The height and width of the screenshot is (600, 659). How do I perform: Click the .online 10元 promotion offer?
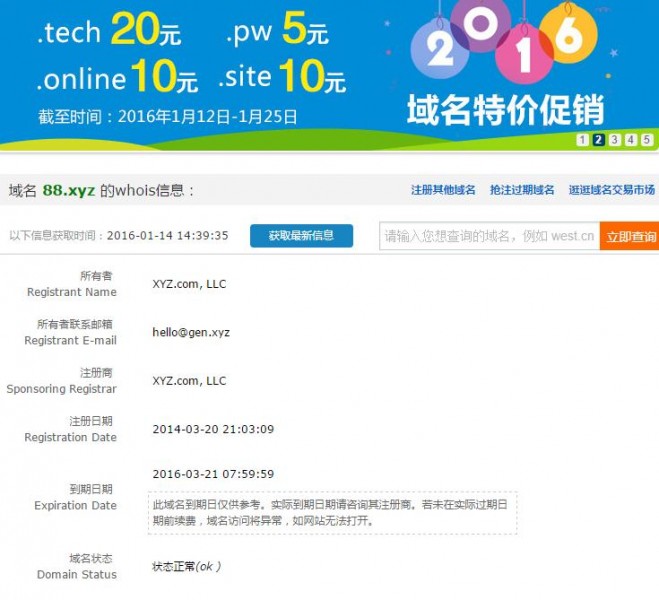click(x=117, y=77)
